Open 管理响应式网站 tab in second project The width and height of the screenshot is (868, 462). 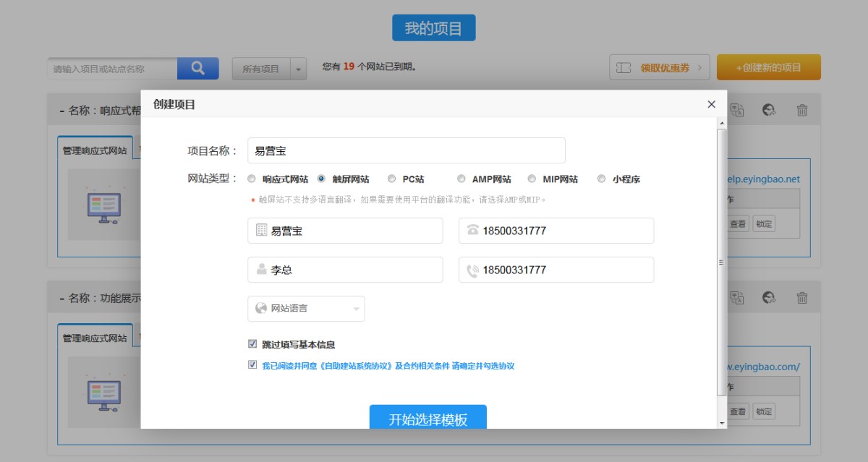pyautogui.click(x=95, y=338)
